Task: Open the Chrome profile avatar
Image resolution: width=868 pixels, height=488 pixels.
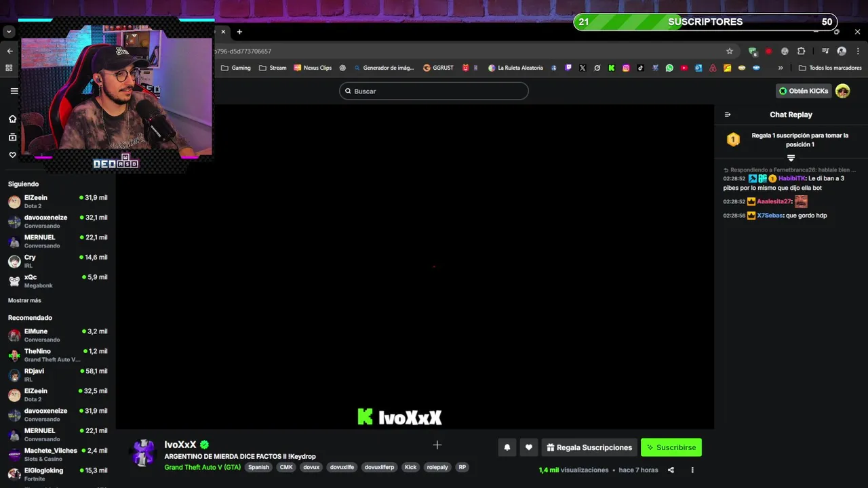Action: (x=842, y=51)
